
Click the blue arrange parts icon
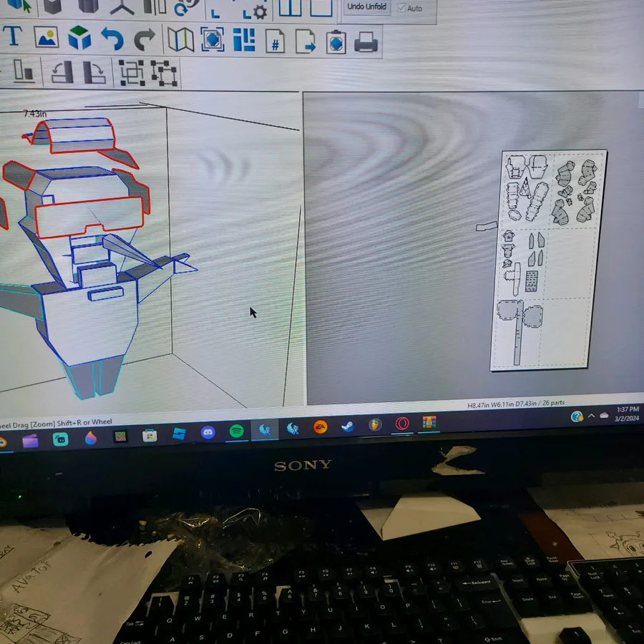click(x=244, y=40)
